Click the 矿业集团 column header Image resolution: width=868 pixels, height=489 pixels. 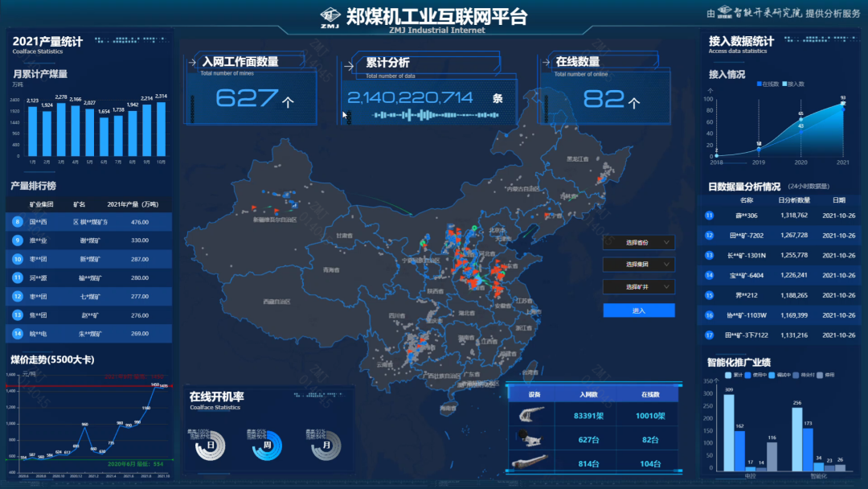pyautogui.click(x=42, y=204)
